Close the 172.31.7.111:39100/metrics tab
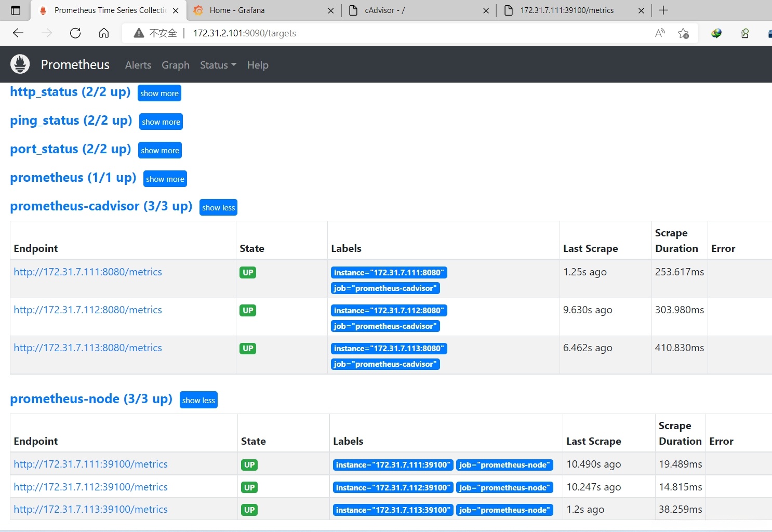 [641, 10]
